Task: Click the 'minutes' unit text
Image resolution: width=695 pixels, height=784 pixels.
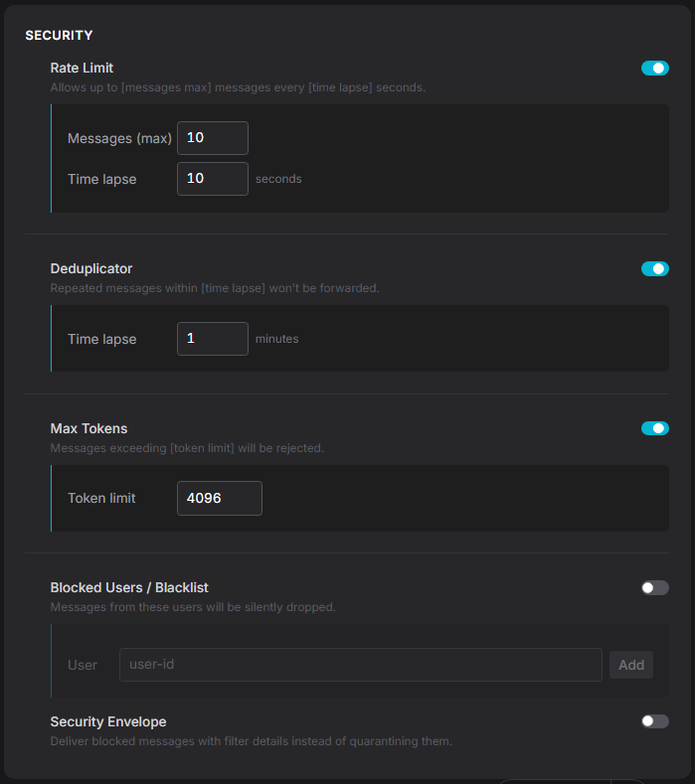Action: 276,339
